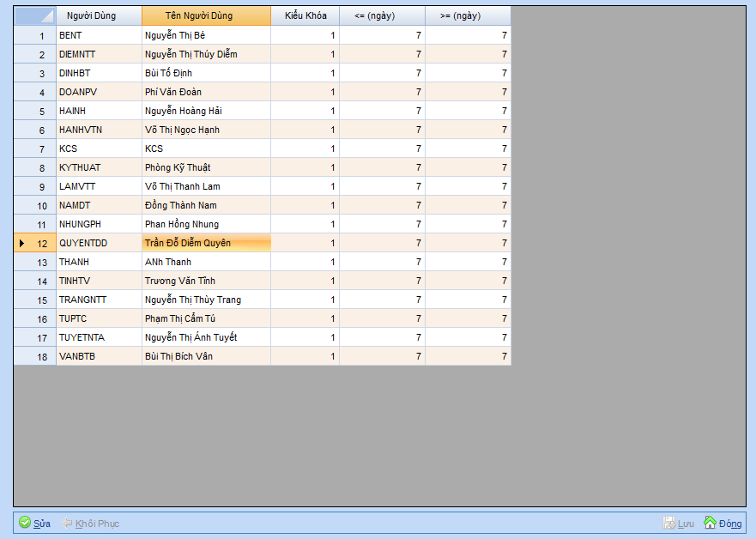Click the Khôi Phục restore arrow icon
Screen dimensions: 756x539
(68, 523)
